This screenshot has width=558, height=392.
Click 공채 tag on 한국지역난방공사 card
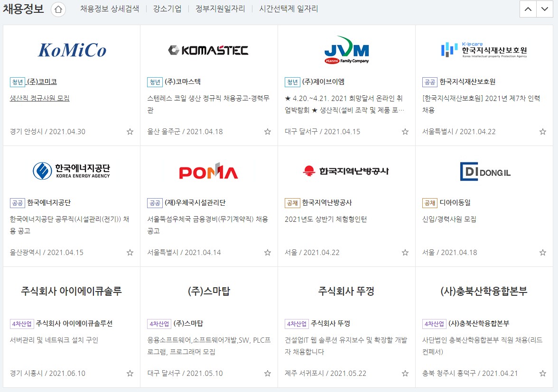[292, 203]
